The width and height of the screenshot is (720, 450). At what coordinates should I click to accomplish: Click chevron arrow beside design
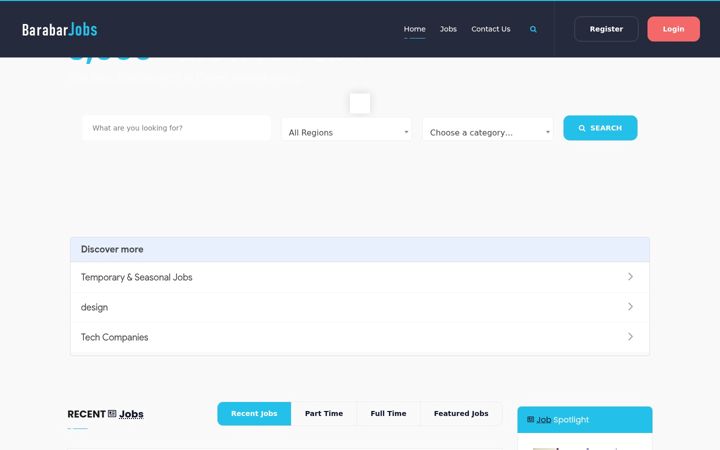click(x=630, y=306)
